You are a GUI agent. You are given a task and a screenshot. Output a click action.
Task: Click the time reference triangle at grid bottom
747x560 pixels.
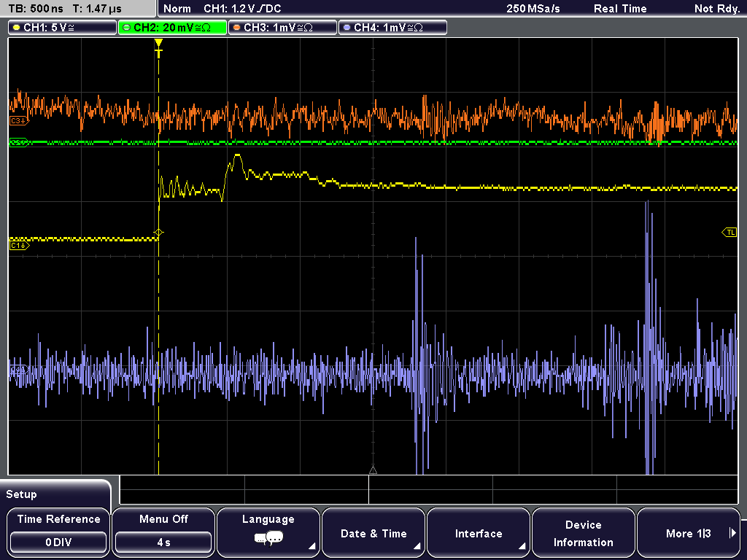click(373, 470)
